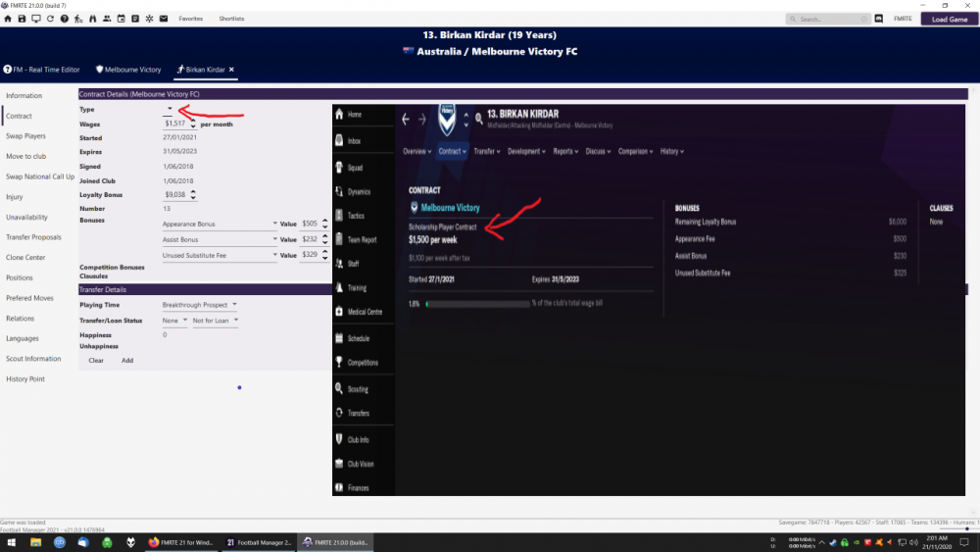Open the contract Type dropdown

[169, 110]
